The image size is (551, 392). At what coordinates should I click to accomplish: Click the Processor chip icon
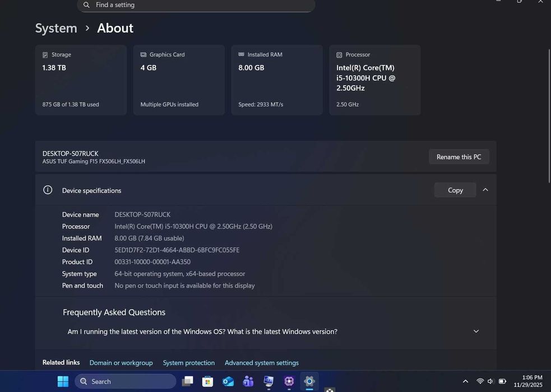coord(339,55)
